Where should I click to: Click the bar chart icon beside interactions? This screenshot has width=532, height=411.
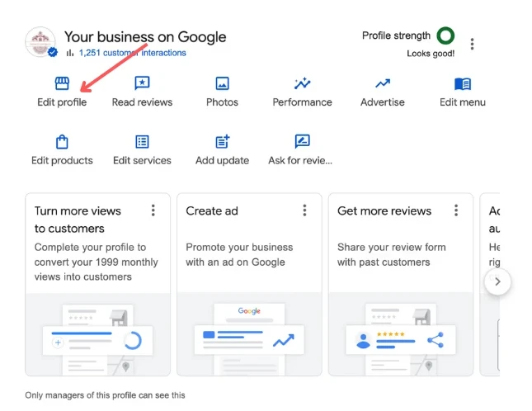(x=70, y=53)
